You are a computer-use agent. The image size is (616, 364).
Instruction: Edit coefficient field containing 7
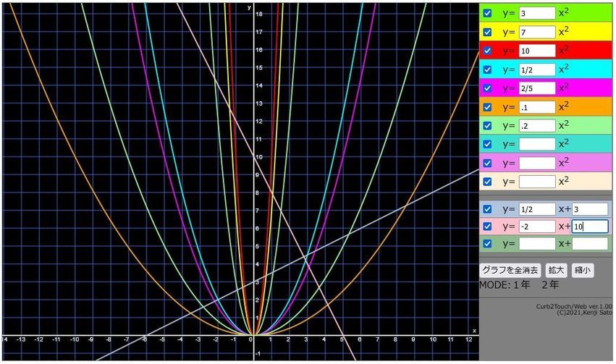[537, 32]
